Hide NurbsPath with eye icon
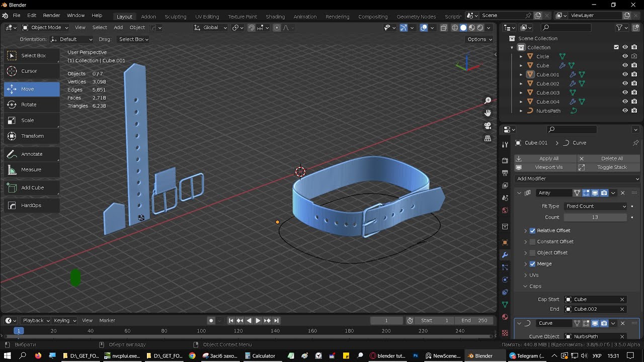Screen dimensions: 644x362 [625, 111]
